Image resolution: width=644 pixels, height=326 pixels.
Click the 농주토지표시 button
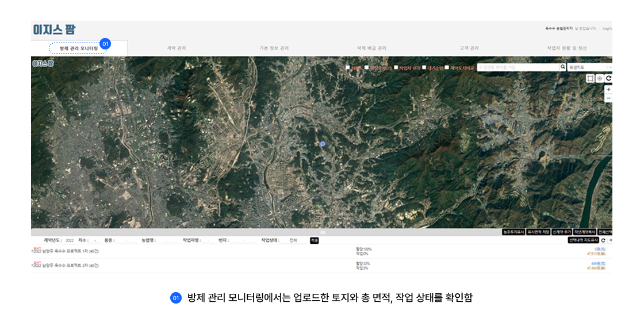click(x=513, y=232)
